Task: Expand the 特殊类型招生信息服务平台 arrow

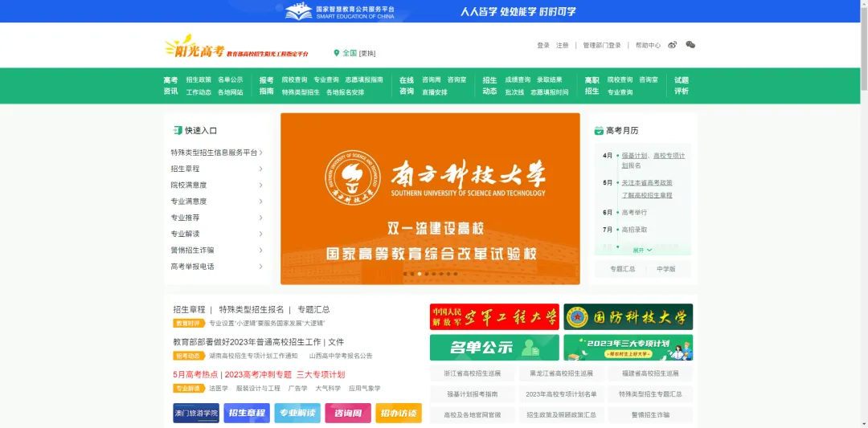Action: click(x=260, y=153)
